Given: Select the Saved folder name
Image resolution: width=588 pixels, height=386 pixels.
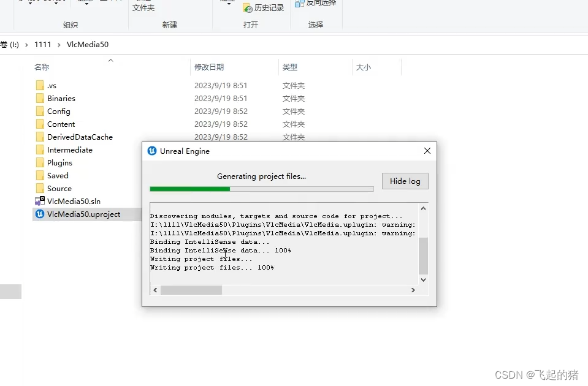Looking at the screenshot, I should pyautogui.click(x=58, y=175).
